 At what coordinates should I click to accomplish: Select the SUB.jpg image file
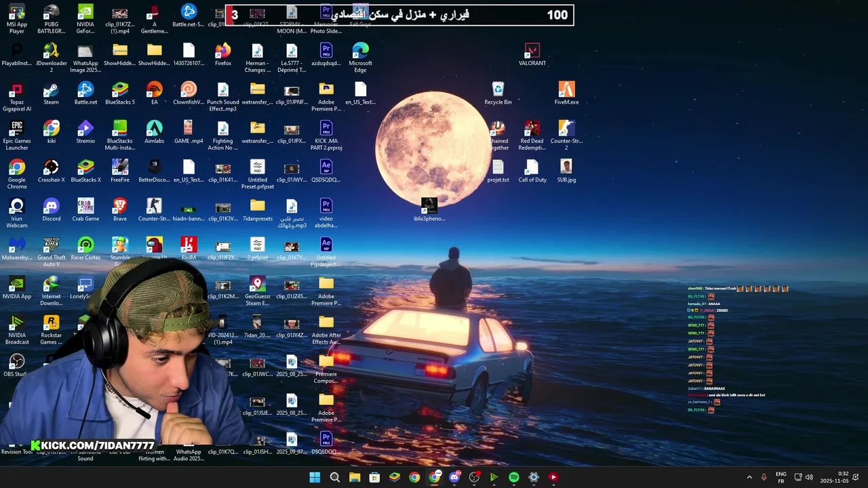tap(566, 171)
